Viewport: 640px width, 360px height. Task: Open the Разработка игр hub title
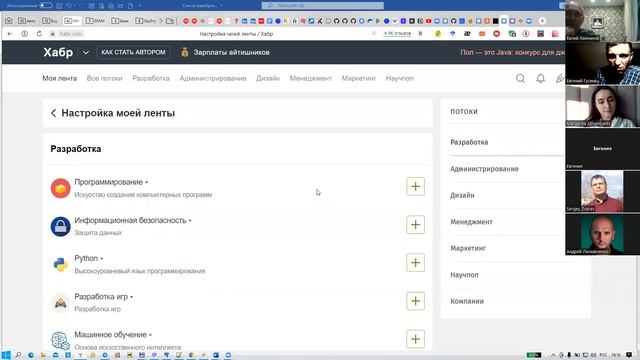pos(101,297)
